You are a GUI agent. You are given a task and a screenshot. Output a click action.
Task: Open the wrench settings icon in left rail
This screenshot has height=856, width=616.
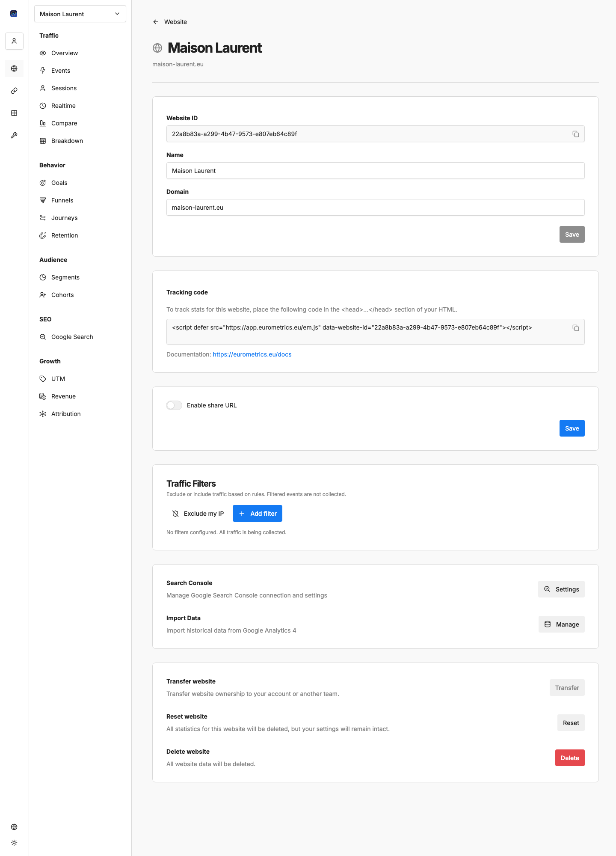14,135
